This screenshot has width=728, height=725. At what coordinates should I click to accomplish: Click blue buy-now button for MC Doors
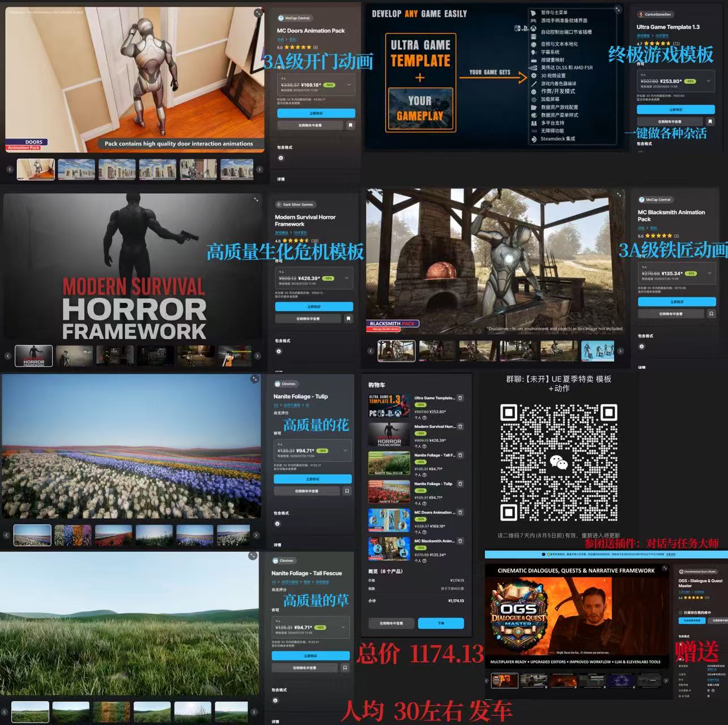[316, 113]
